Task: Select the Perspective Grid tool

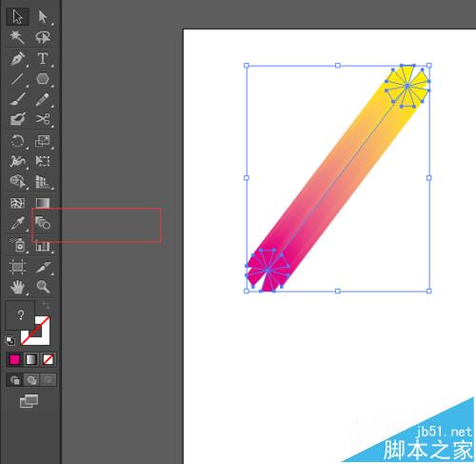Action: point(43,181)
